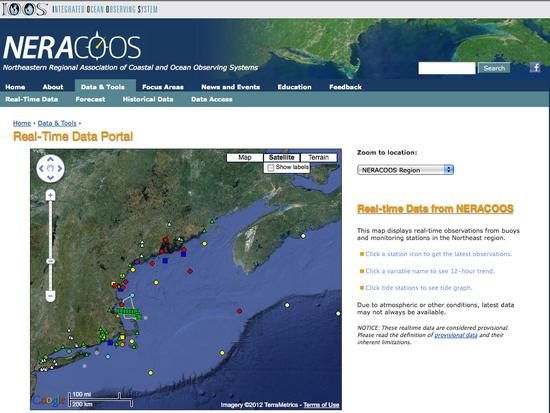550x413 pixels.
Task: Switch map view to Terrain
Action: click(x=318, y=158)
